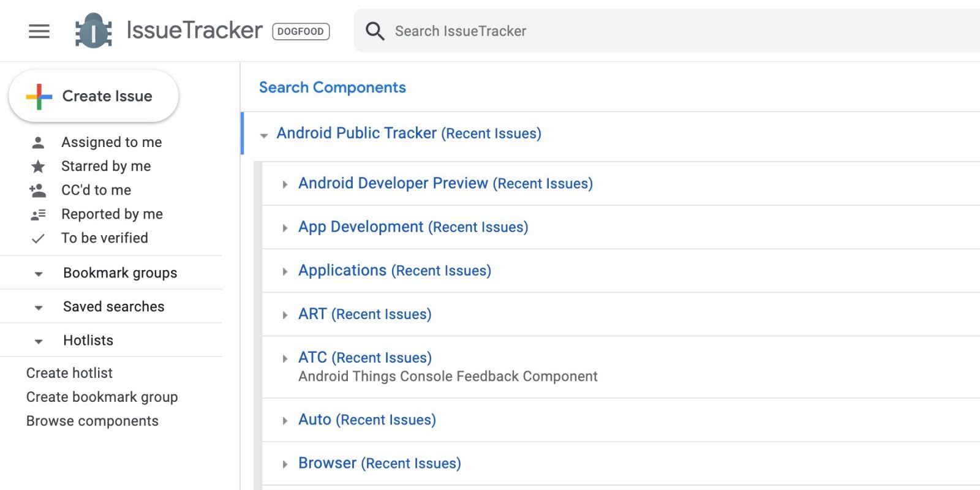Click the add-person icon beside CC'd to me
Image resolution: width=980 pixels, height=490 pixels.
pyautogui.click(x=38, y=190)
